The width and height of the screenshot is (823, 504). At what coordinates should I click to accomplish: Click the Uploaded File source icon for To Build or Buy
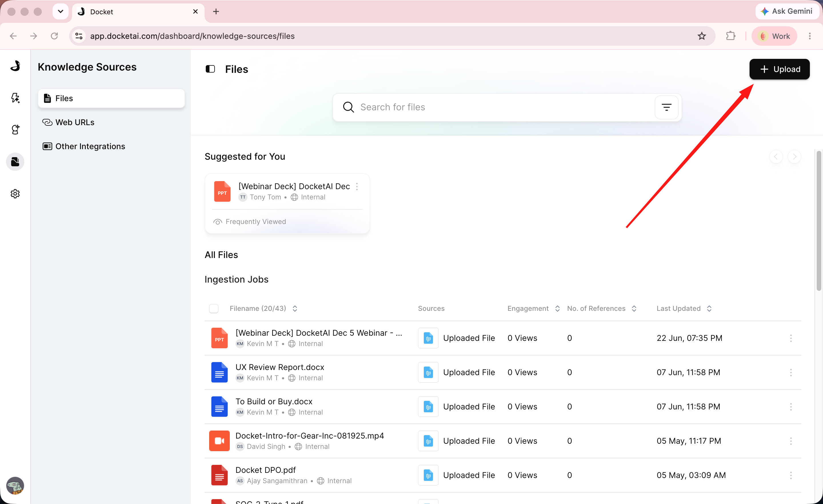tap(428, 407)
